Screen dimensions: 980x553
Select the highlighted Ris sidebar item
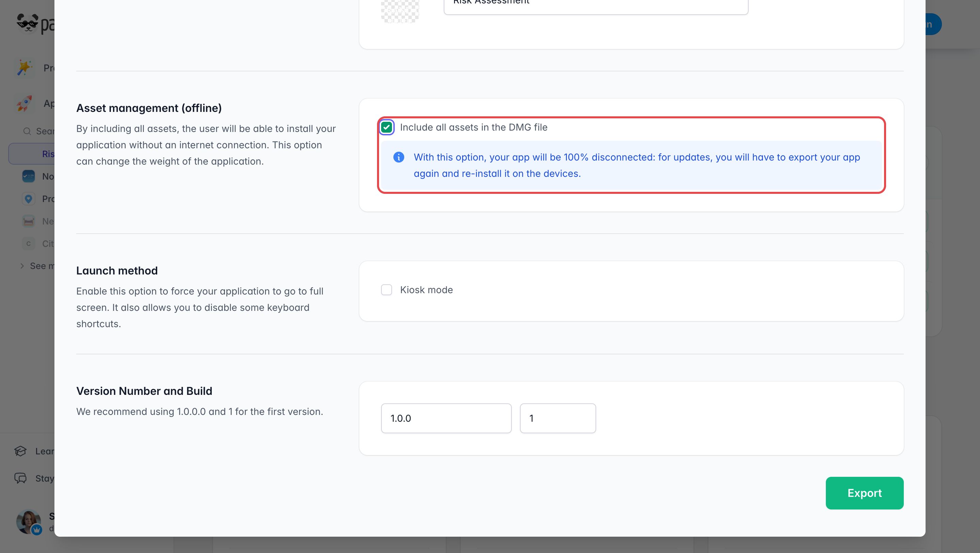click(32, 154)
